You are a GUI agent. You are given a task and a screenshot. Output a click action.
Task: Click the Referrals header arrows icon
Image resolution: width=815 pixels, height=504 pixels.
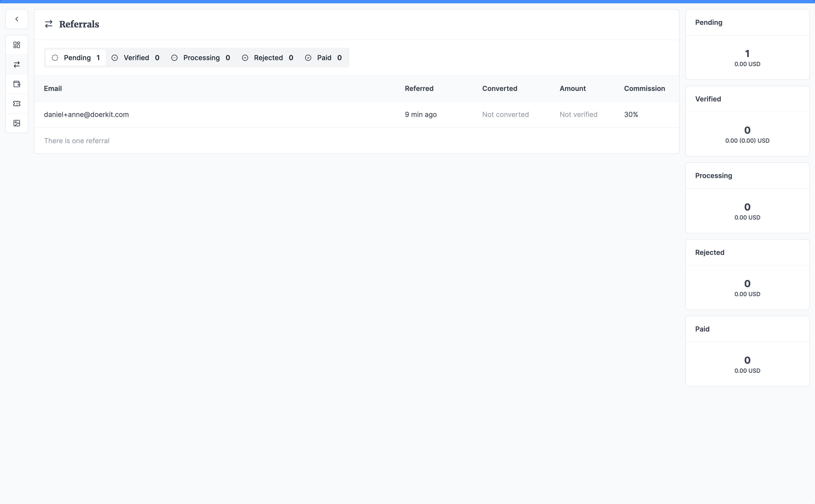[49, 24]
